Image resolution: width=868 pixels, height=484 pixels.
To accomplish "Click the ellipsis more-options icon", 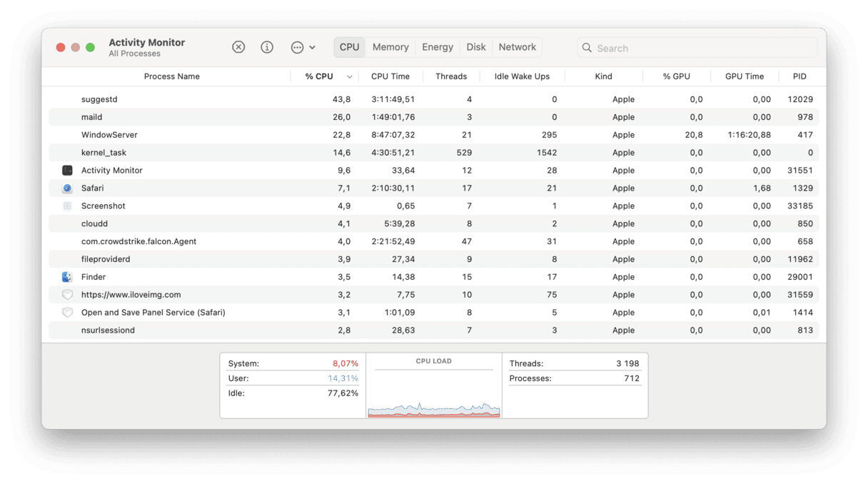I will click(x=297, y=47).
